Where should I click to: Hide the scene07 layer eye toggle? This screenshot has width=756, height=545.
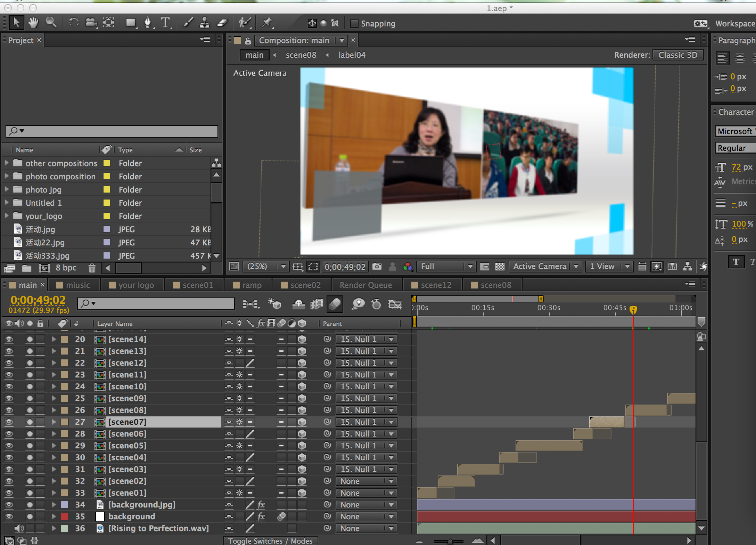tap(9, 422)
